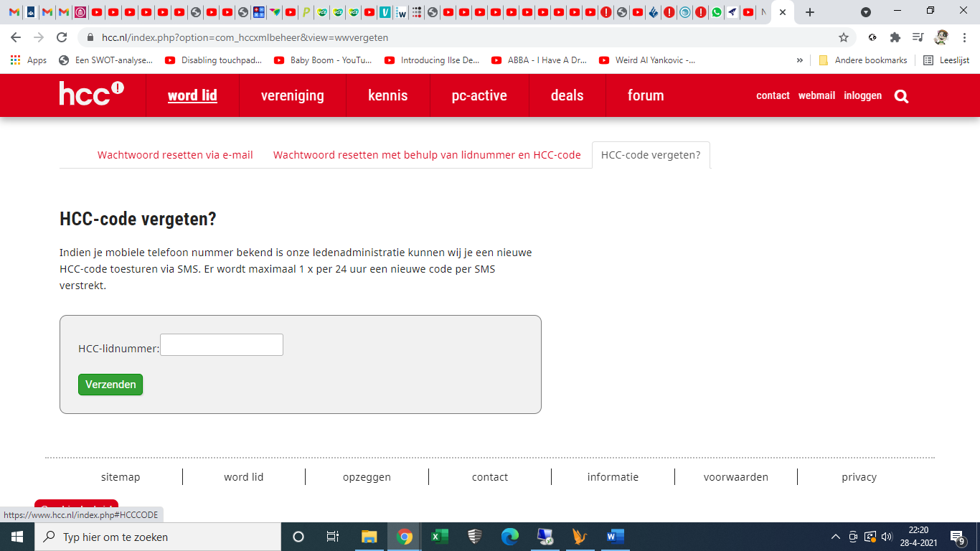Close the current browser tab
Screen dimensions: 980x551
coord(783,12)
